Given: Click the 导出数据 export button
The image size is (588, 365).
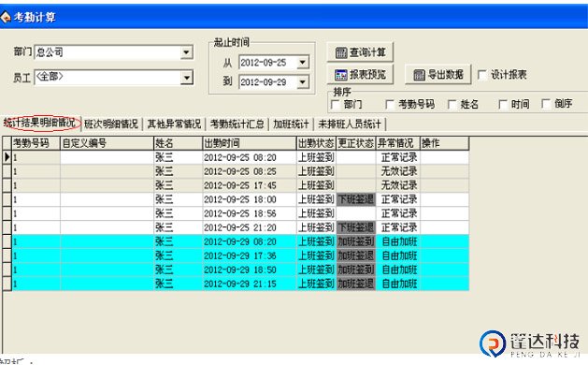Looking at the screenshot, I should point(438,74).
